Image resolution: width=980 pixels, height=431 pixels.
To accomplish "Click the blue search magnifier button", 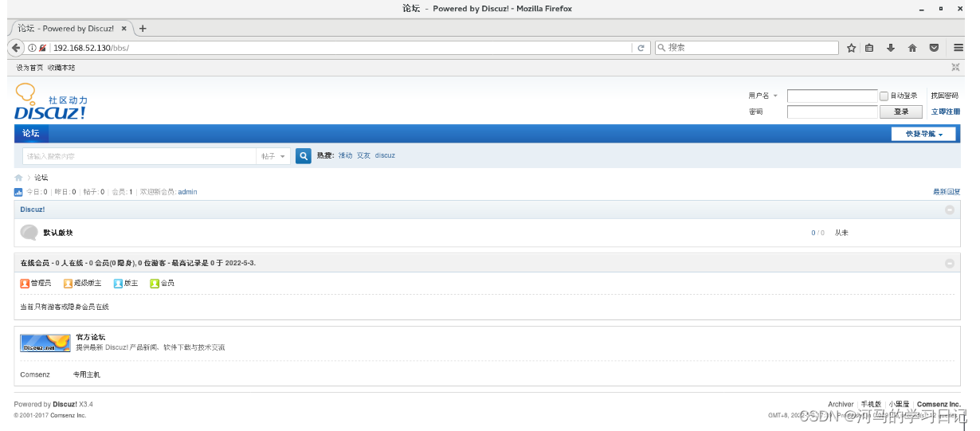I will (303, 156).
